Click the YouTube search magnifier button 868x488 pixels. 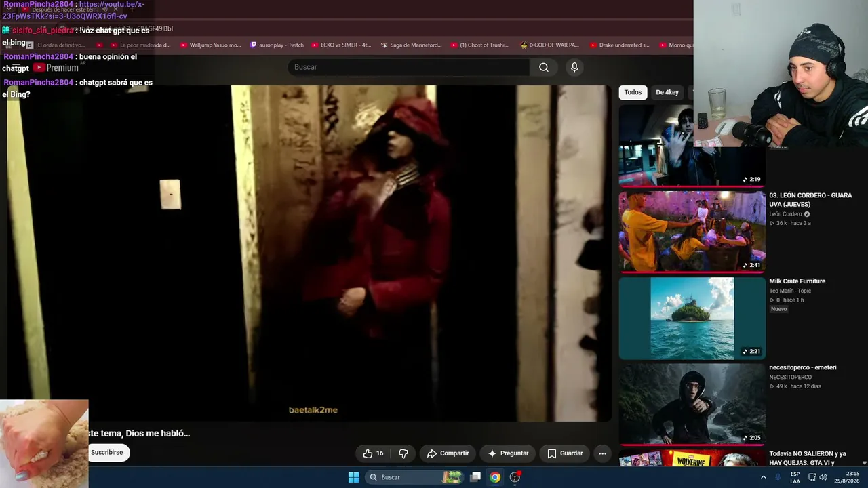(544, 67)
